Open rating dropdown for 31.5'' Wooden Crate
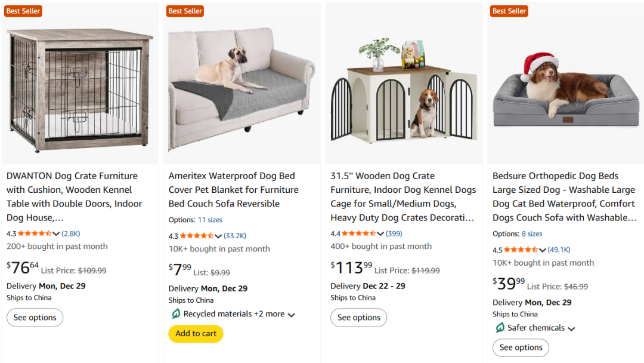Viewport: 644px width, 363px height. 380,234
